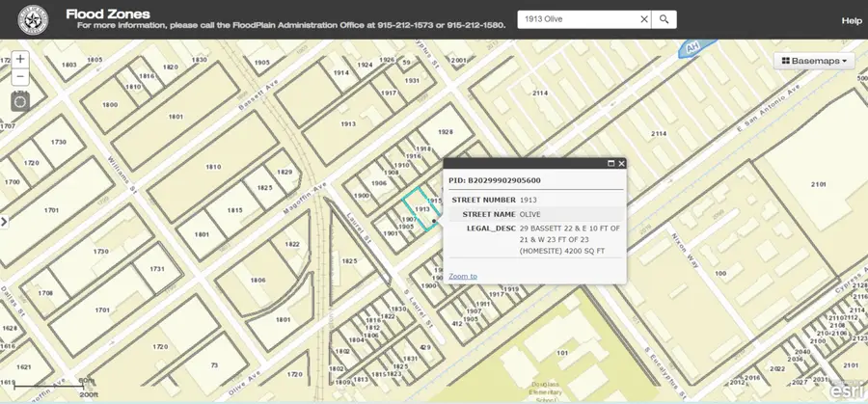Expand the left side panel arrow
Image resolution: width=868 pixels, height=404 pixels.
(4, 222)
